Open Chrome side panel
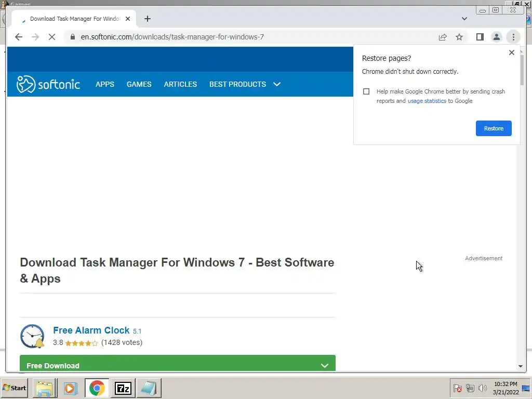 click(x=480, y=37)
